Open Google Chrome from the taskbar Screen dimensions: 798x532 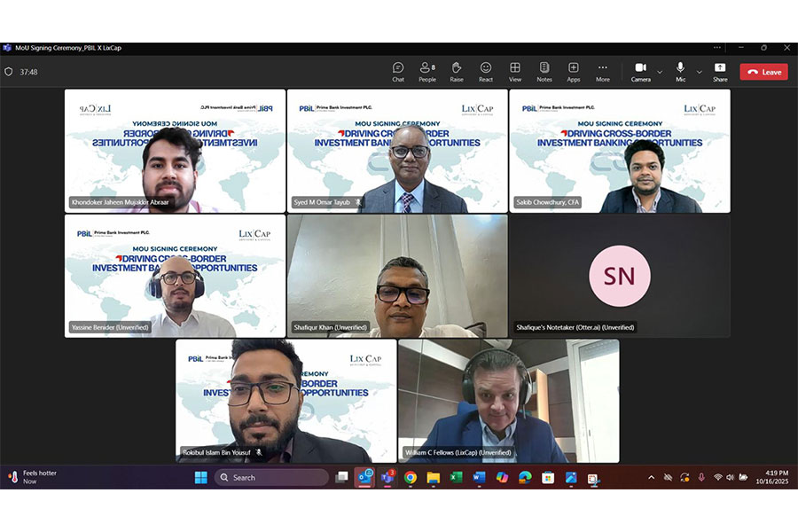tap(411, 478)
